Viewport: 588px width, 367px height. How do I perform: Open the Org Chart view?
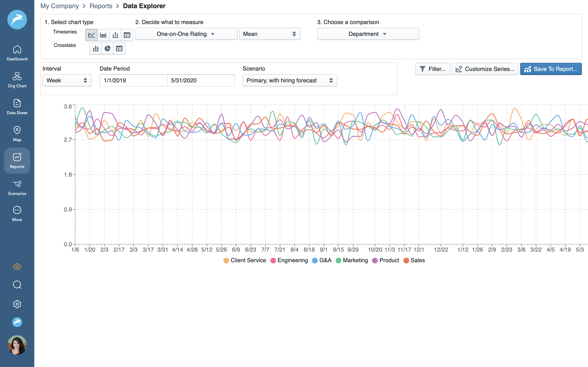tap(17, 80)
